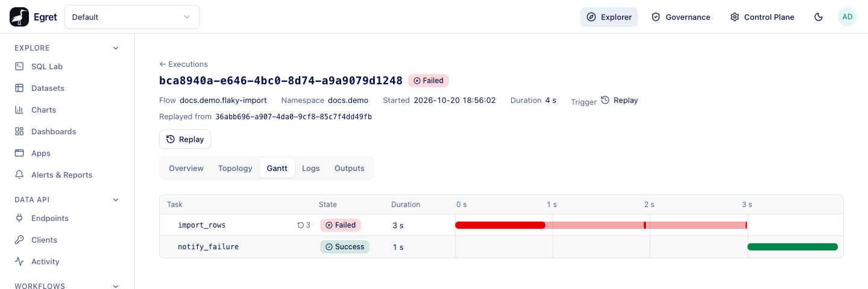The width and height of the screenshot is (868, 289).
Task: Click the Datasets table icon
Action: click(x=19, y=88)
